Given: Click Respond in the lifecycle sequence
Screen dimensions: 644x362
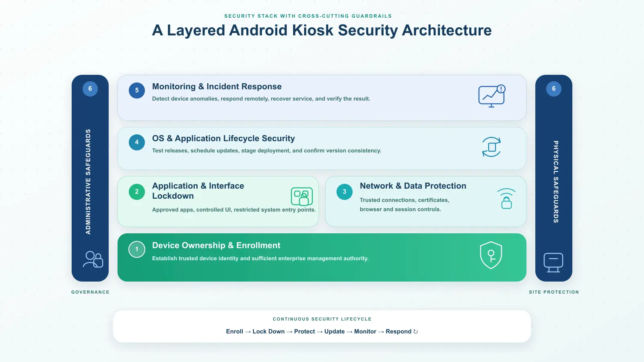Looking at the screenshot, I should (x=398, y=331).
